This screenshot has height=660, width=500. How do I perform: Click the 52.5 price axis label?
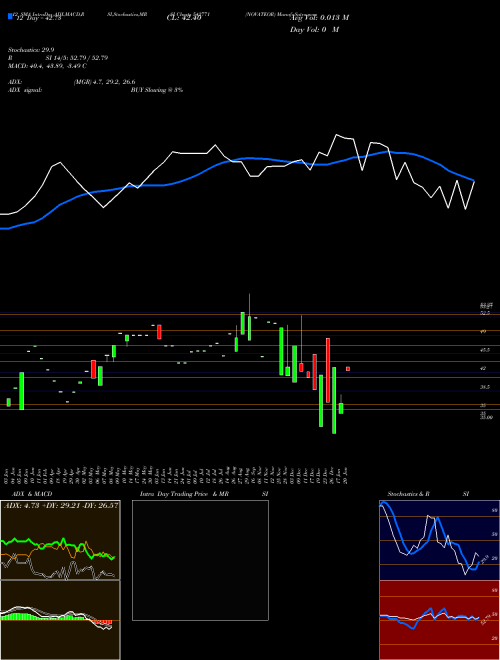click(x=485, y=313)
